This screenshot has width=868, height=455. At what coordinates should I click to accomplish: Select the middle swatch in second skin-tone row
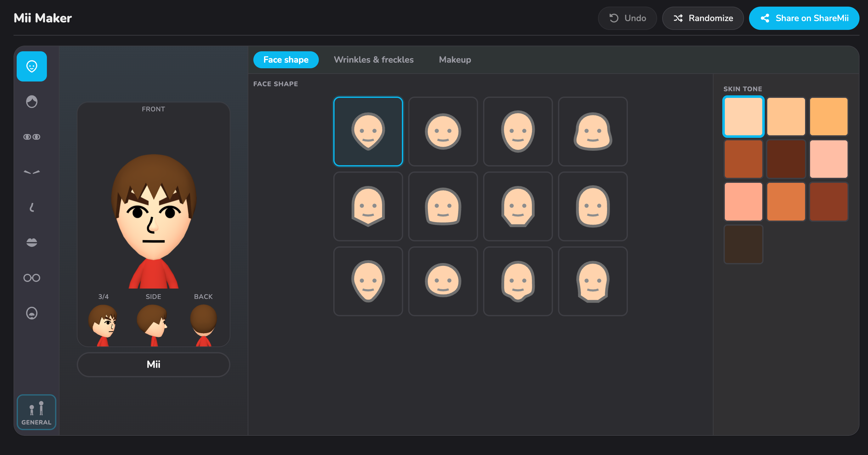click(x=786, y=159)
